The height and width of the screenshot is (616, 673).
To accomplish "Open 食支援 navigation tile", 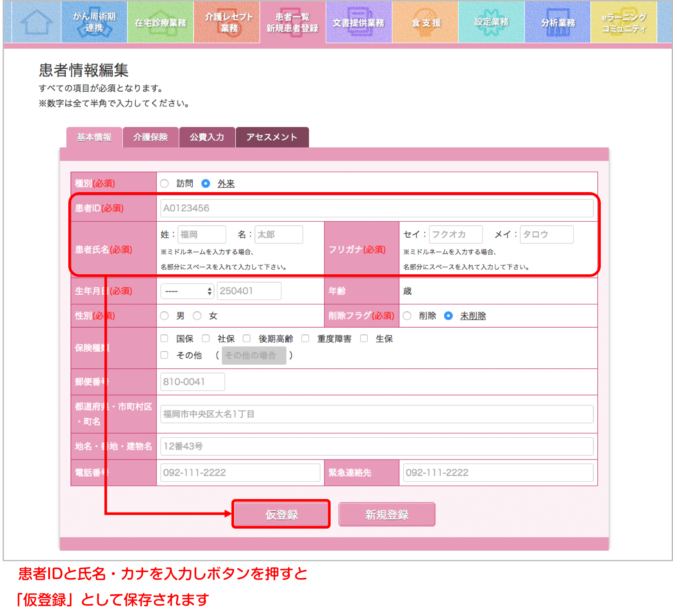I will tap(425, 22).
